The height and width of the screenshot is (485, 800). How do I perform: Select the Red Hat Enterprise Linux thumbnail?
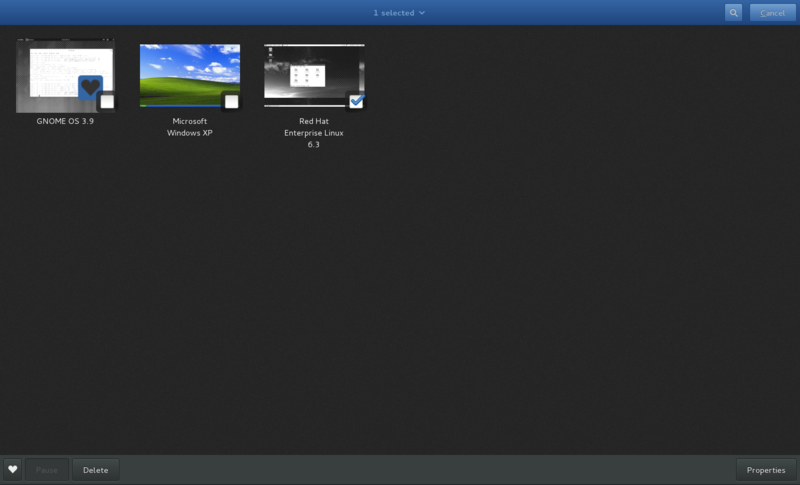(x=314, y=75)
